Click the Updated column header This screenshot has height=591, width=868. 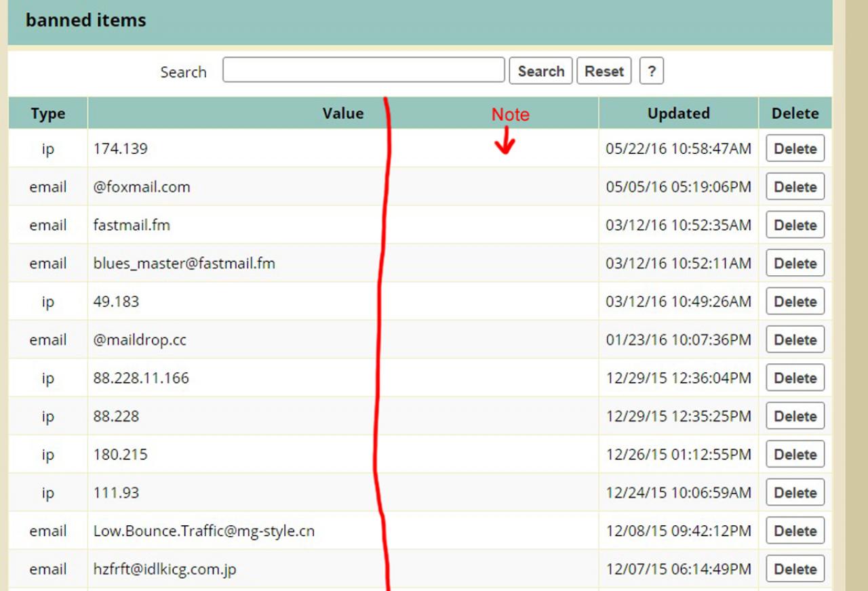point(678,113)
